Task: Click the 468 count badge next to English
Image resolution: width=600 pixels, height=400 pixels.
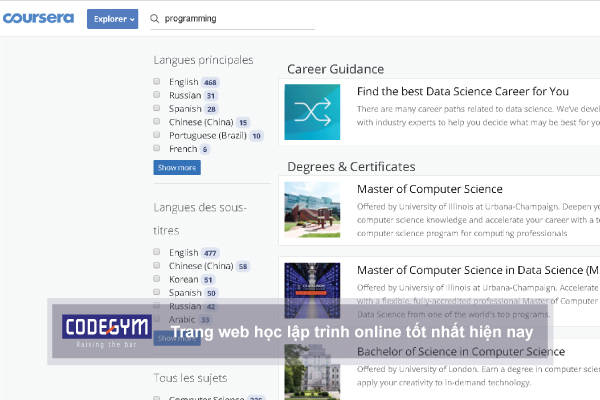Action: pyautogui.click(x=210, y=82)
